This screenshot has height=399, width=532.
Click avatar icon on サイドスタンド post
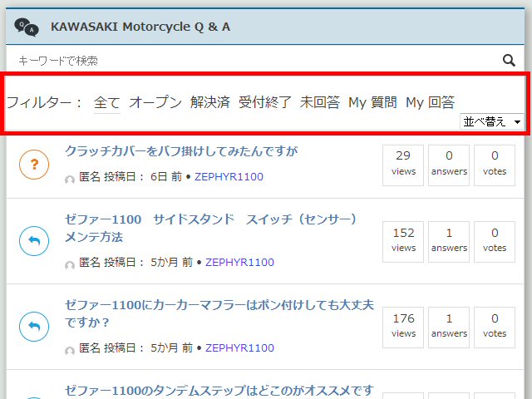click(70, 265)
